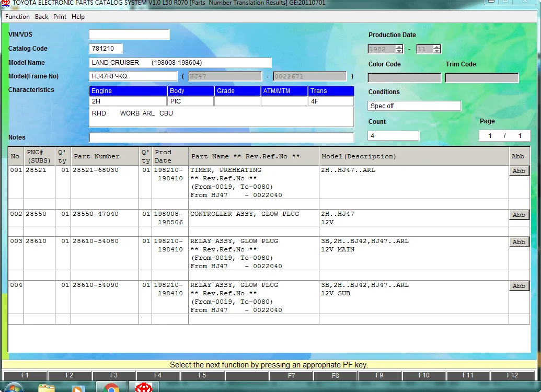The image size is (541, 392).
Task: Click the F5 function key button
Action: pyautogui.click(x=202, y=375)
